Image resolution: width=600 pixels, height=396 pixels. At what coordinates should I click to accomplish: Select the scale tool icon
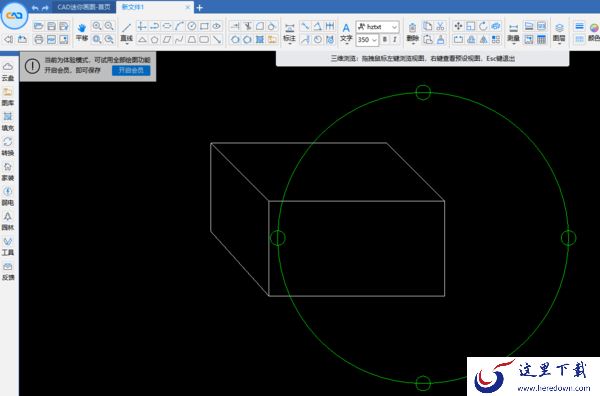pos(471,26)
